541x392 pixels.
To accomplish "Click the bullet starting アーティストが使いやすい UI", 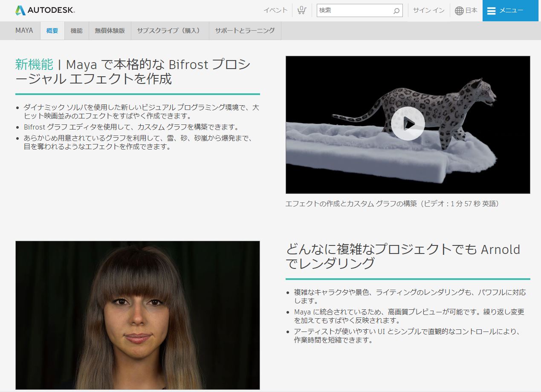I will 408,336.
